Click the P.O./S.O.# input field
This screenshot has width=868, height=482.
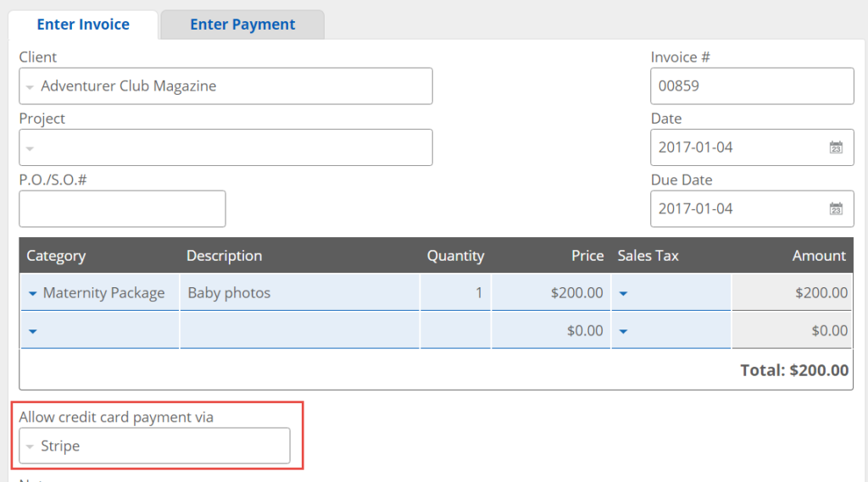pyautogui.click(x=122, y=208)
